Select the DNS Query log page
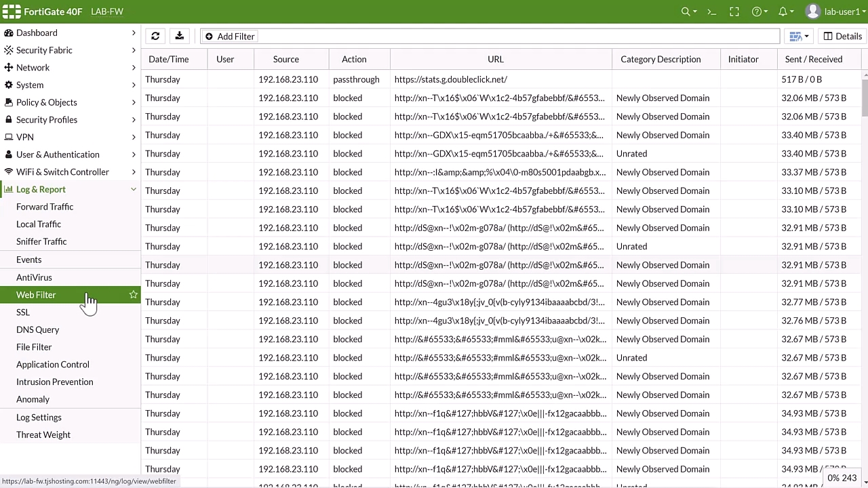 coord(37,329)
